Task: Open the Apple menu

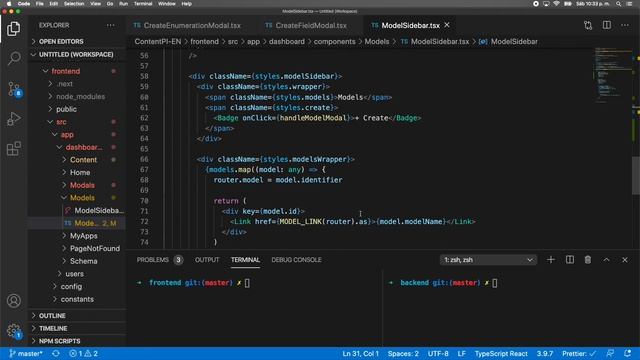Action: tap(9, 4)
